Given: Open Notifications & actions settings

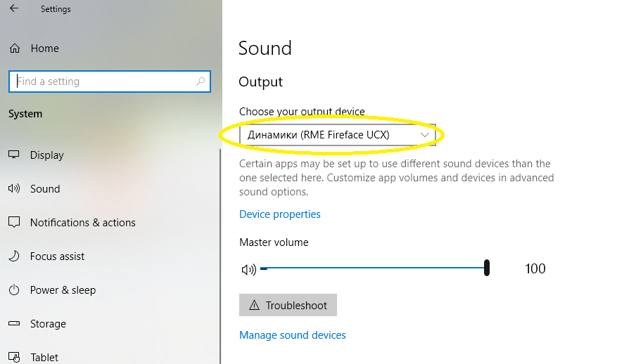Looking at the screenshot, I should coord(82,223).
